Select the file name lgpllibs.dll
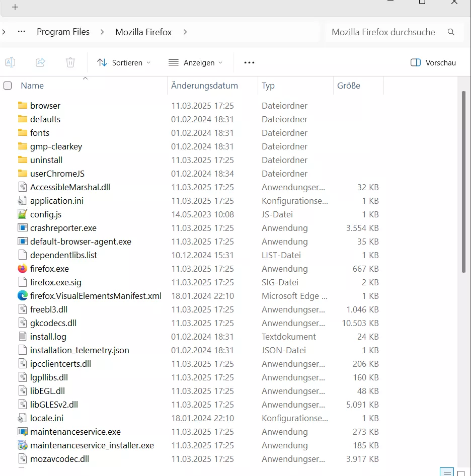This screenshot has height=476, width=471. (49, 377)
